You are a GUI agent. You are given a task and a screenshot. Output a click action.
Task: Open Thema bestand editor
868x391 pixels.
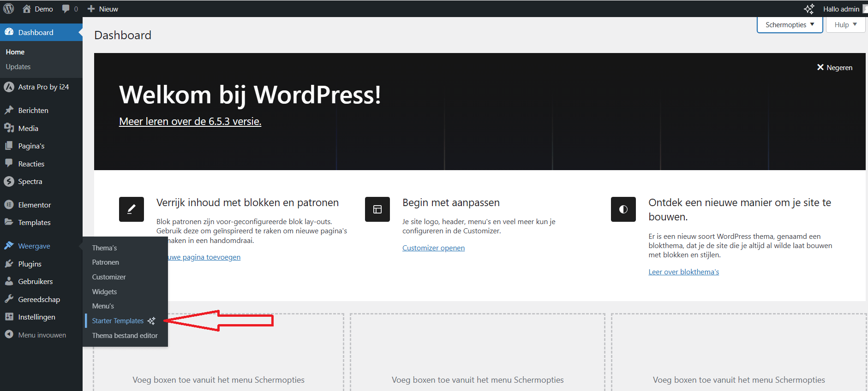125,335
